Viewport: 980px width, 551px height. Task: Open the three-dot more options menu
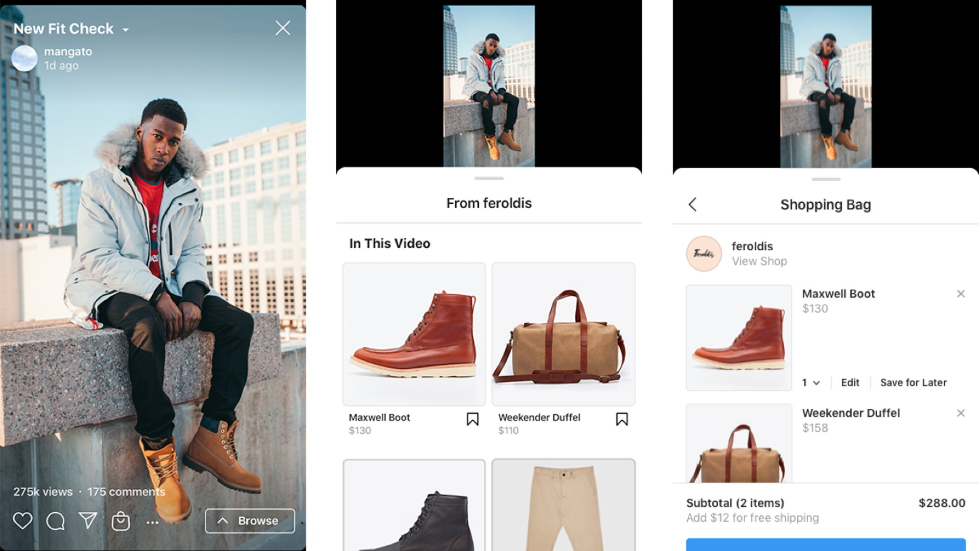[x=153, y=523]
